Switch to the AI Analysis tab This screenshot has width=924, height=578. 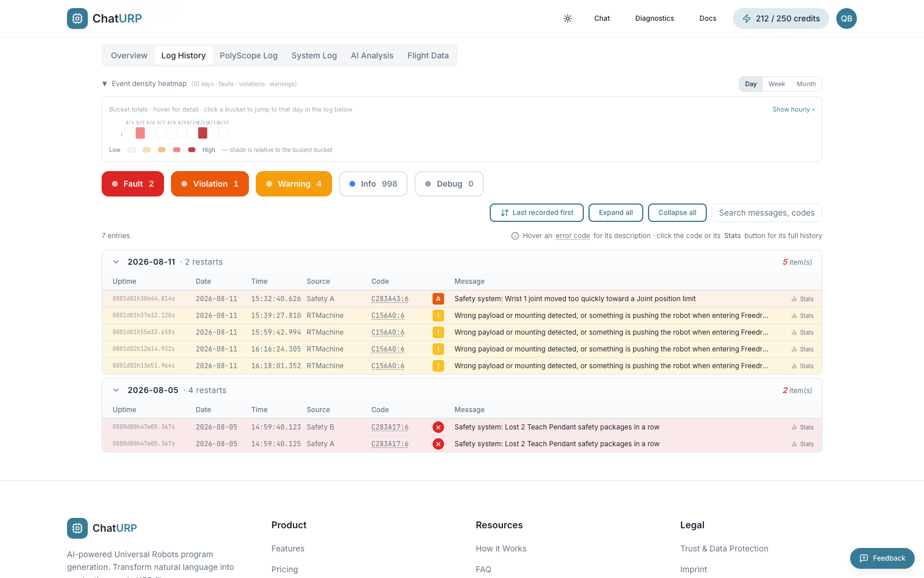pyautogui.click(x=372, y=55)
